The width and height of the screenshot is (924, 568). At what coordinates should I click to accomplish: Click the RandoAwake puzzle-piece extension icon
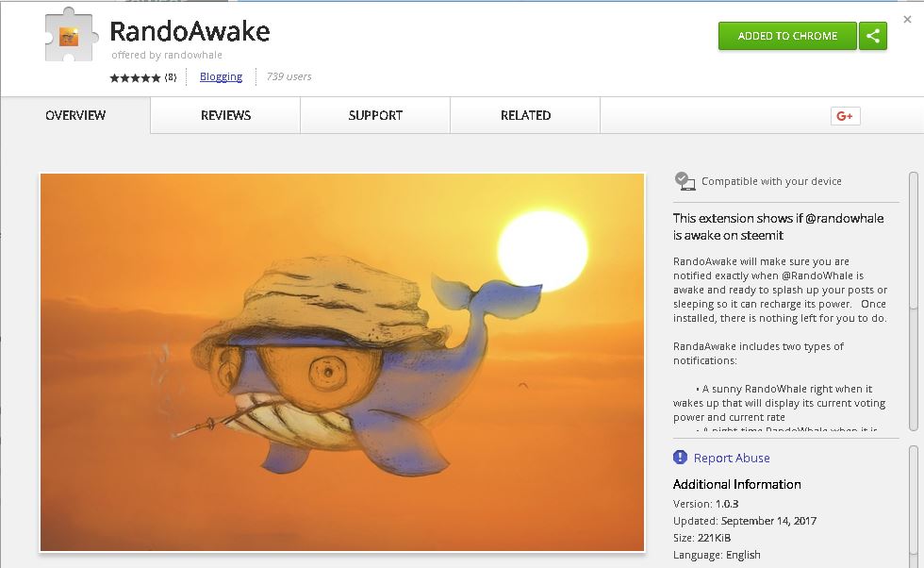click(x=70, y=36)
